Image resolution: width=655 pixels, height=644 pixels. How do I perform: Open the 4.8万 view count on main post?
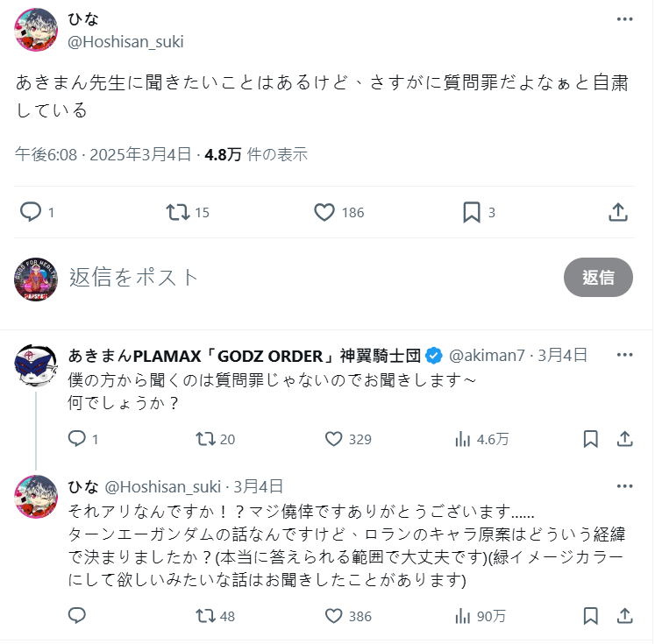click(224, 155)
